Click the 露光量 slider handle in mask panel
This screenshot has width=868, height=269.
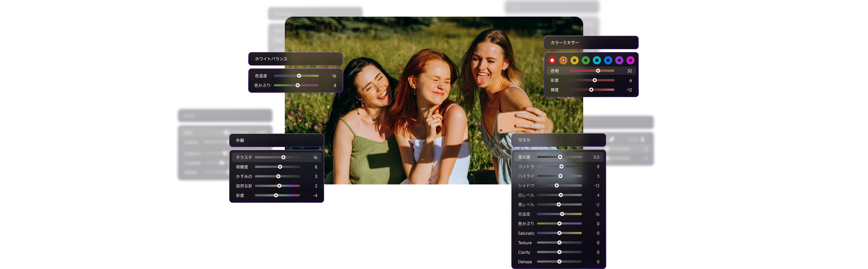click(x=560, y=157)
